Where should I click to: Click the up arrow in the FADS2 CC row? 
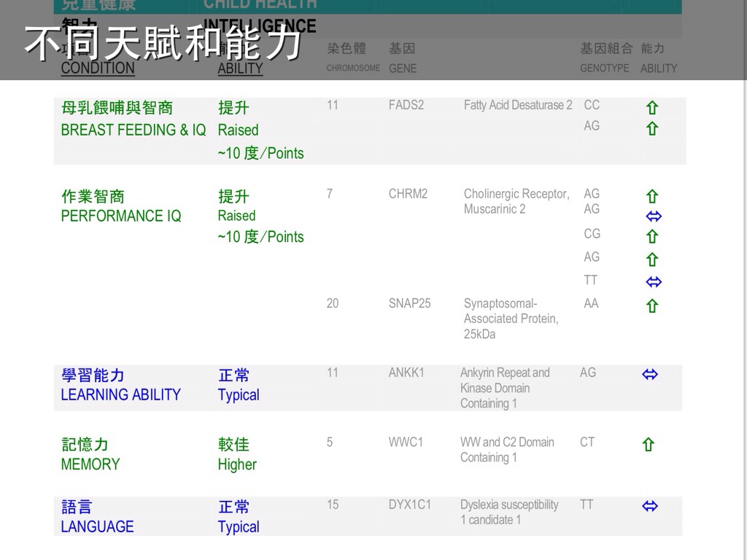click(x=652, y=108)
